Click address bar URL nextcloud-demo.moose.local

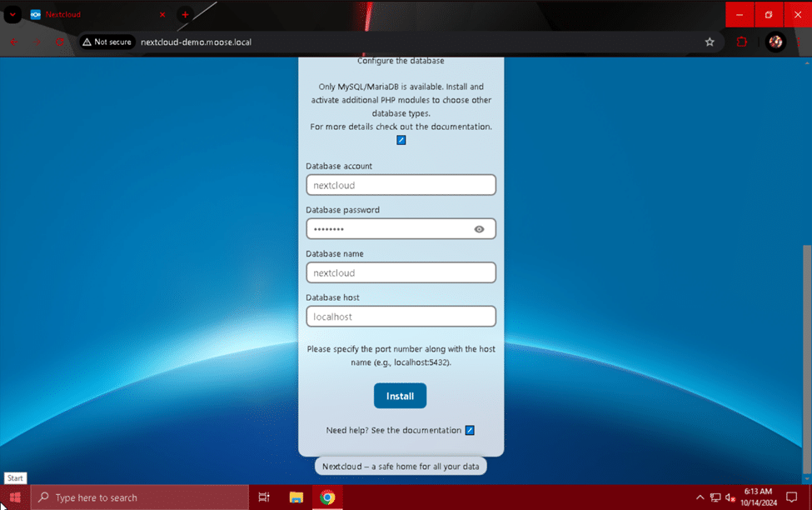coord(197,42)
